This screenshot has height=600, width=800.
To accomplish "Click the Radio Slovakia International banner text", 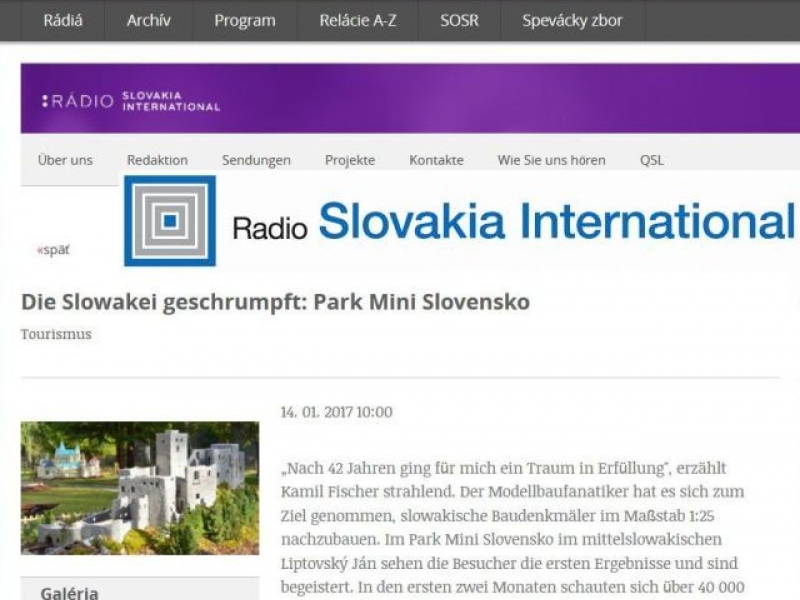I will pos(513,222).
